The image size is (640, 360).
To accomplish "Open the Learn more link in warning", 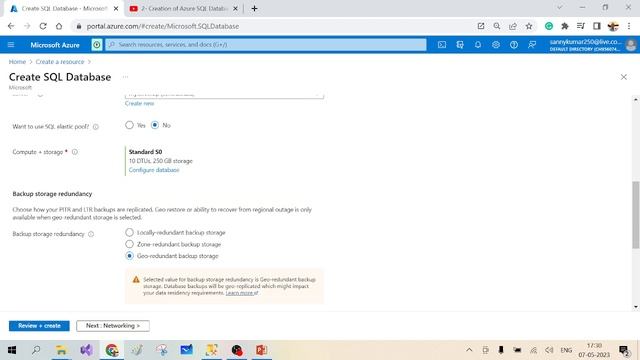I will (242, 293).
